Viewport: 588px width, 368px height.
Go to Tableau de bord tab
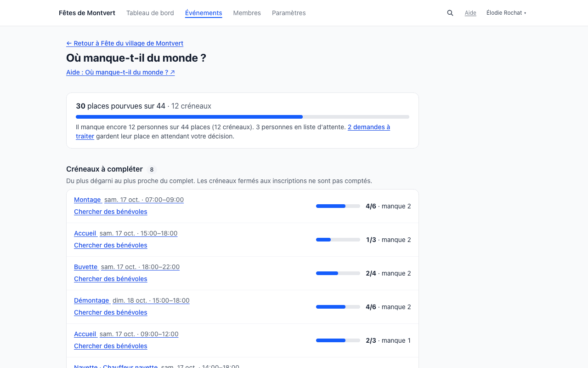point(150,13)
